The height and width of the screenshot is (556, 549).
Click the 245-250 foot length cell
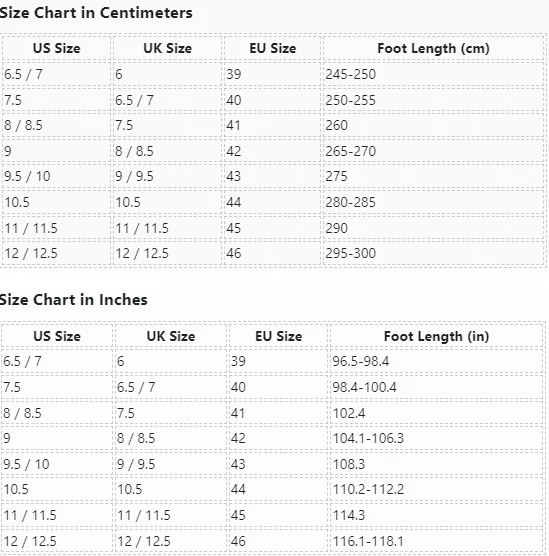[433, 74]
